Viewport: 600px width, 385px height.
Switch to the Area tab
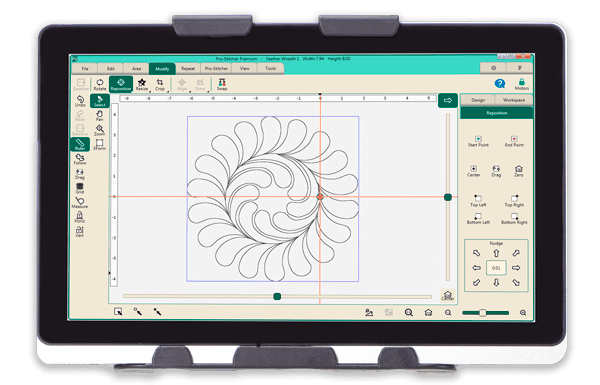(136, 69)
